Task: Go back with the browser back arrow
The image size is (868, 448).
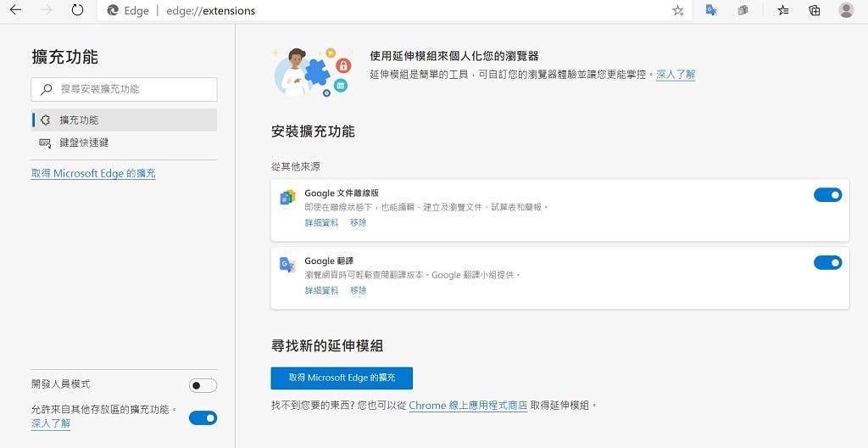Action: 15,10
